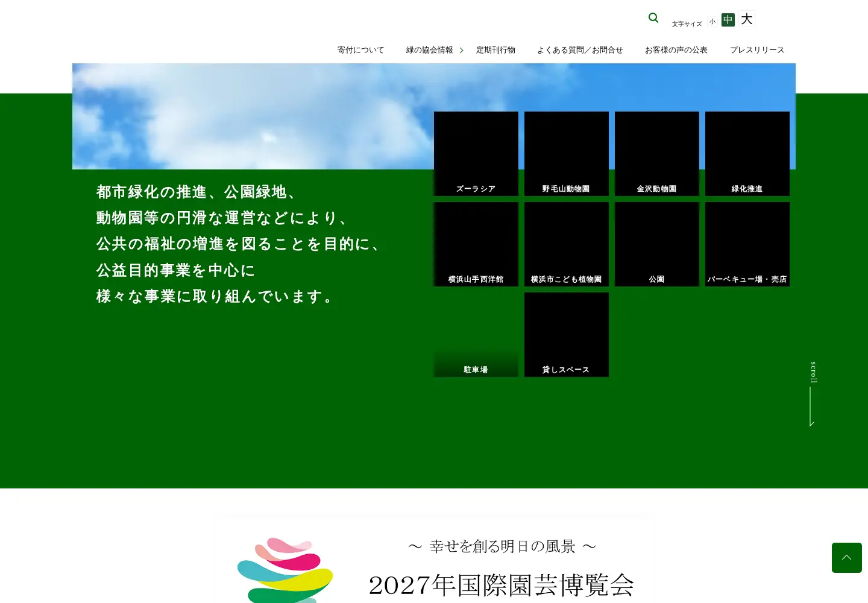Click the colorful expo logo
This screenshot has width=868, height=603.
click(285, 570)
